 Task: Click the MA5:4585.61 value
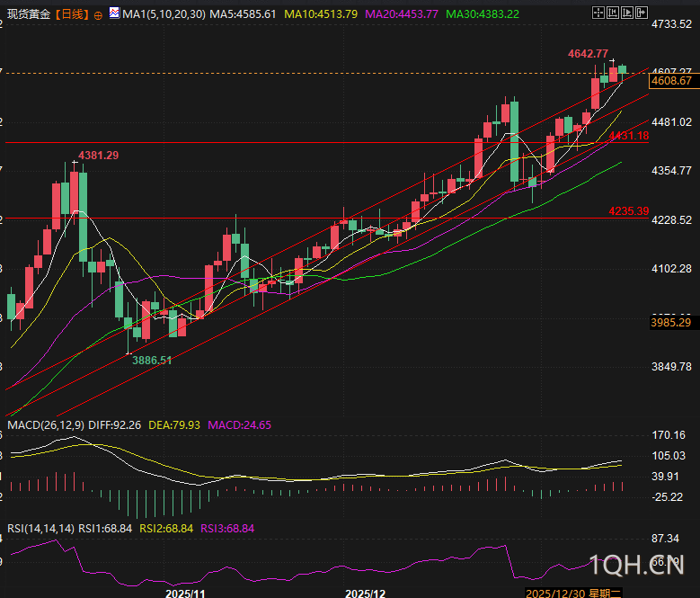pos(243,14)
